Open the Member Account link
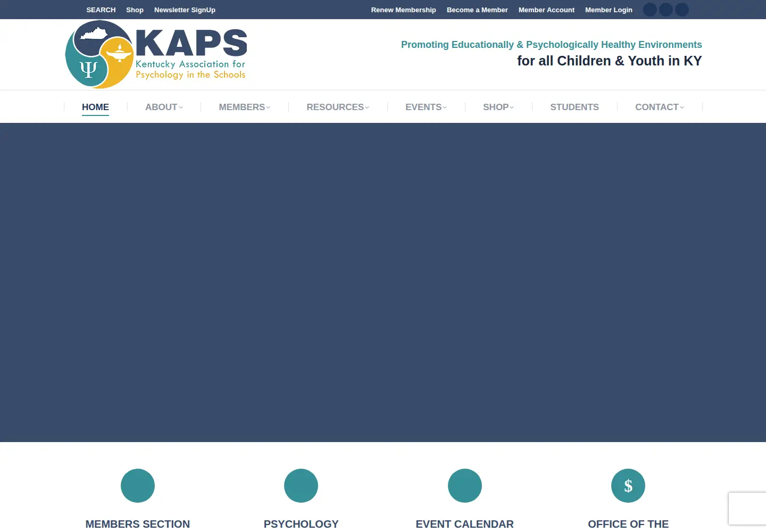766x532 pixels. pos(546,10)
